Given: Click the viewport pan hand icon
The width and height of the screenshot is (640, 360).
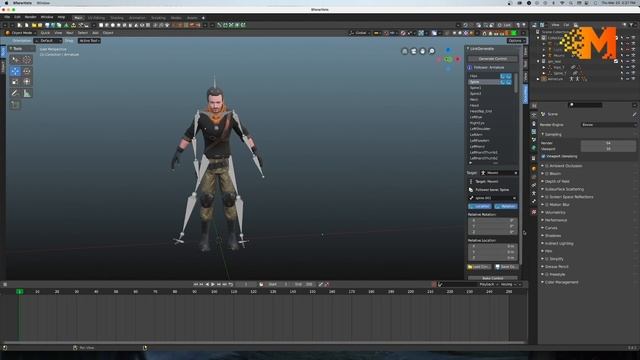Looking at the screenshot, I should [423, 51].
